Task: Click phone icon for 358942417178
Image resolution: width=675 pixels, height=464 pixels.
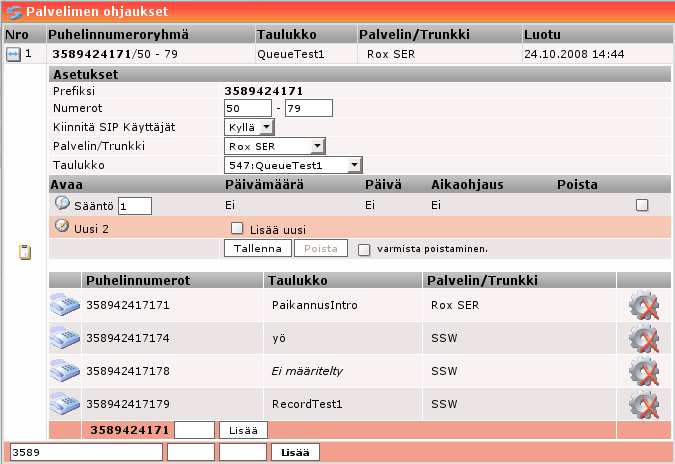Action: click(x=65, y=371)
